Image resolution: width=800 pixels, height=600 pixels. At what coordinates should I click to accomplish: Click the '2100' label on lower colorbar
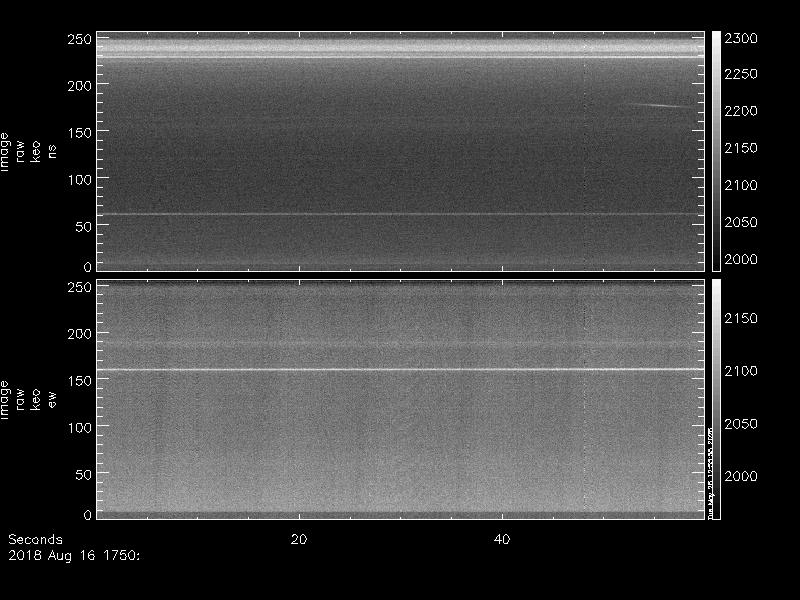(741, 371)
